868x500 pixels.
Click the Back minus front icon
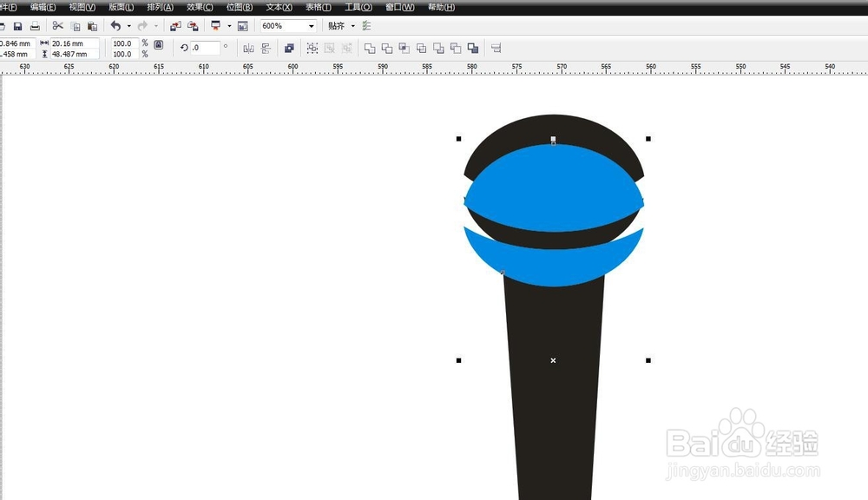coord(456,48)
